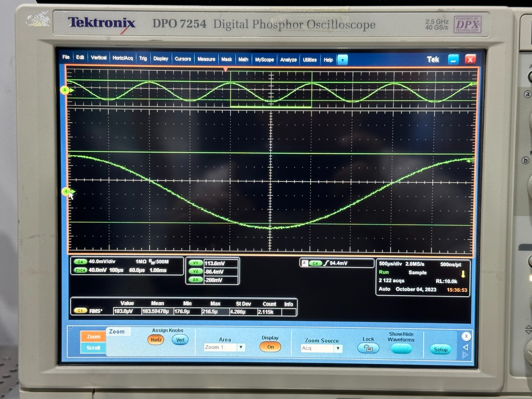532x399 pixels.
Task: Click the V2 cursor readout badge
Action: click(x=196, y=271)
